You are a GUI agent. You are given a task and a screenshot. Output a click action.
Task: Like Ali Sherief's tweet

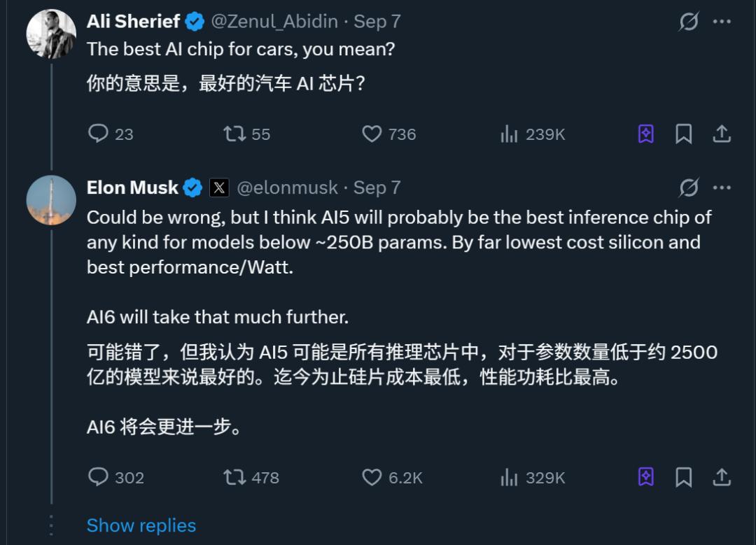click(x=372, y=134)
